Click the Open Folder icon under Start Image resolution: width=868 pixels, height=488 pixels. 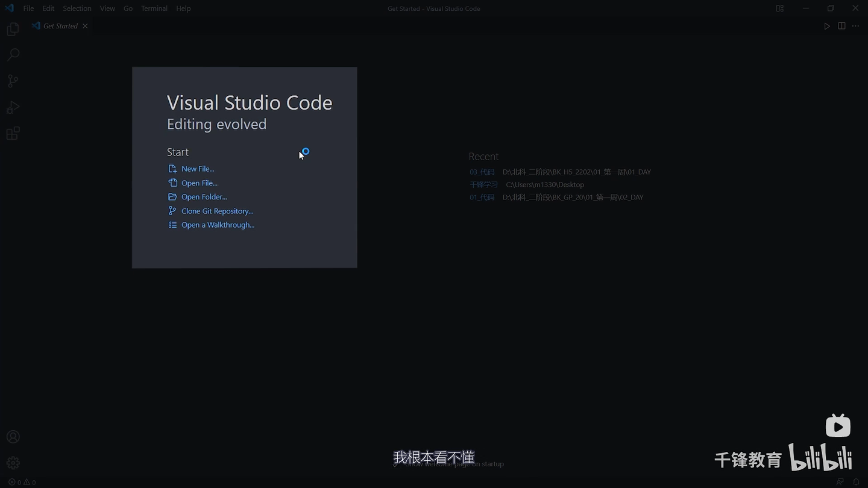click(172, 196)
